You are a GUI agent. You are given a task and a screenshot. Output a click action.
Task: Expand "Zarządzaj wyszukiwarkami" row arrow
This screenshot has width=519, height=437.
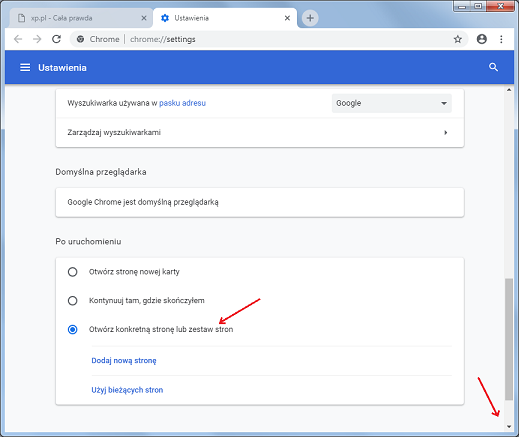[446, 133]
